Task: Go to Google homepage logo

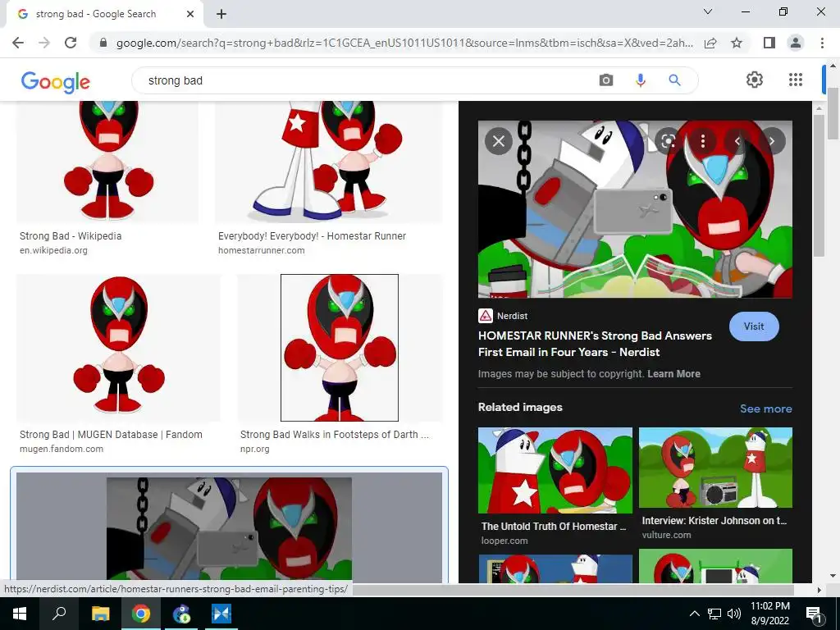Action: pyautogui.click(x=55, y=81)
